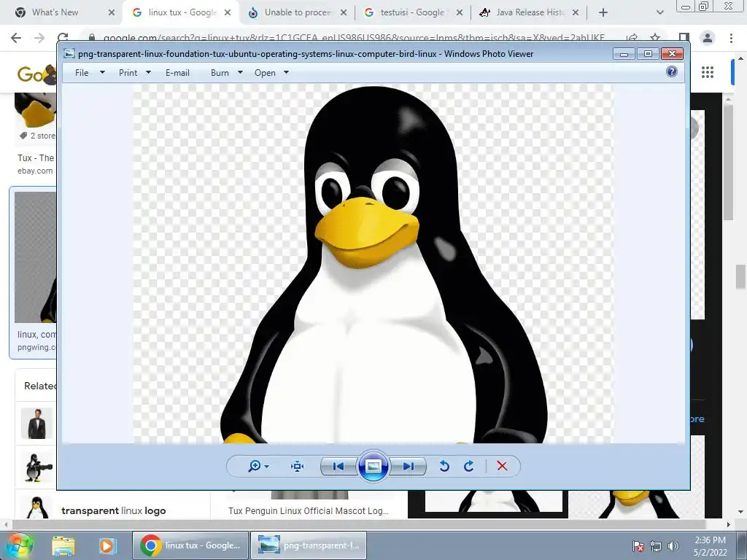Expand the zoom dropdown arrow
The width and height of the screenshot is (747, 560).
coord(267,467)
